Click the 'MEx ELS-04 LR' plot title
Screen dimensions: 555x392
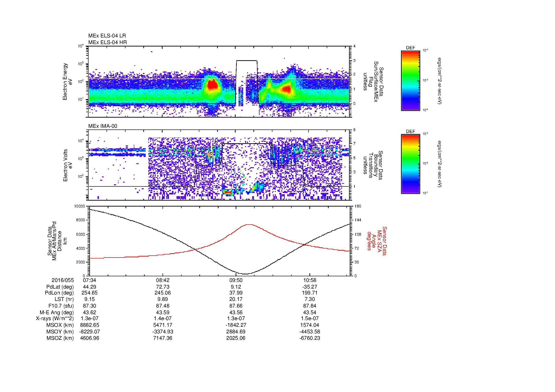[107, 36]
